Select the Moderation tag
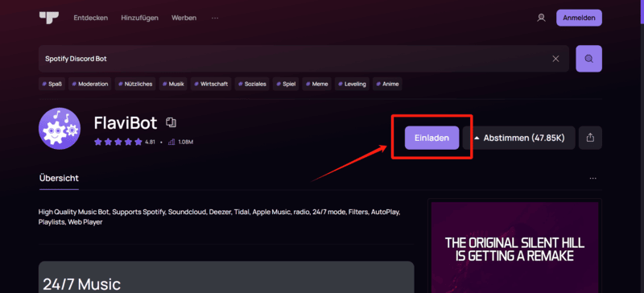The image size is (644, 293). 90,84
